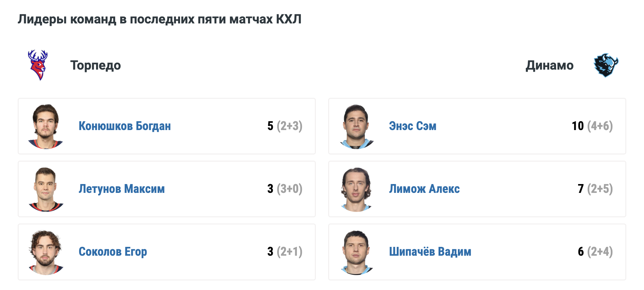Click Лимож's 7 (2+5) points stat
The image size is (644, 290).
point(595,189)
